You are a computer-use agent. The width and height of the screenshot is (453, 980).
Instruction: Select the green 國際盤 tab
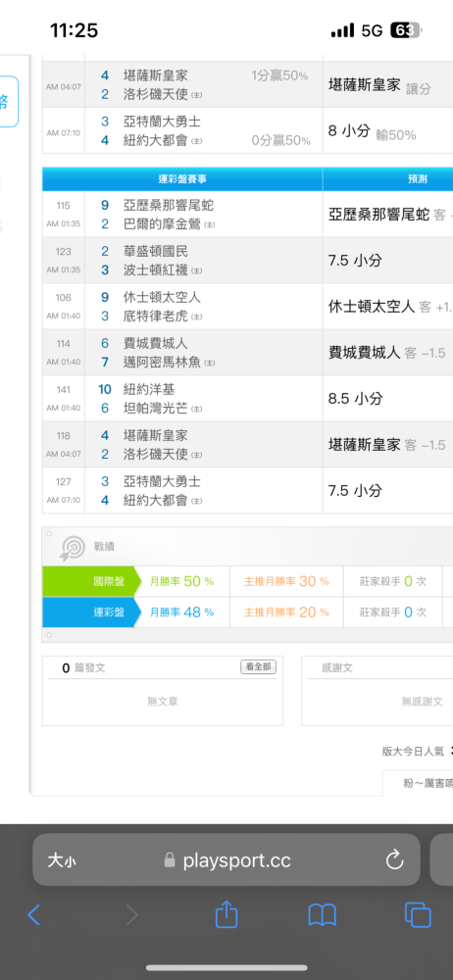click(x=91, y=581)
